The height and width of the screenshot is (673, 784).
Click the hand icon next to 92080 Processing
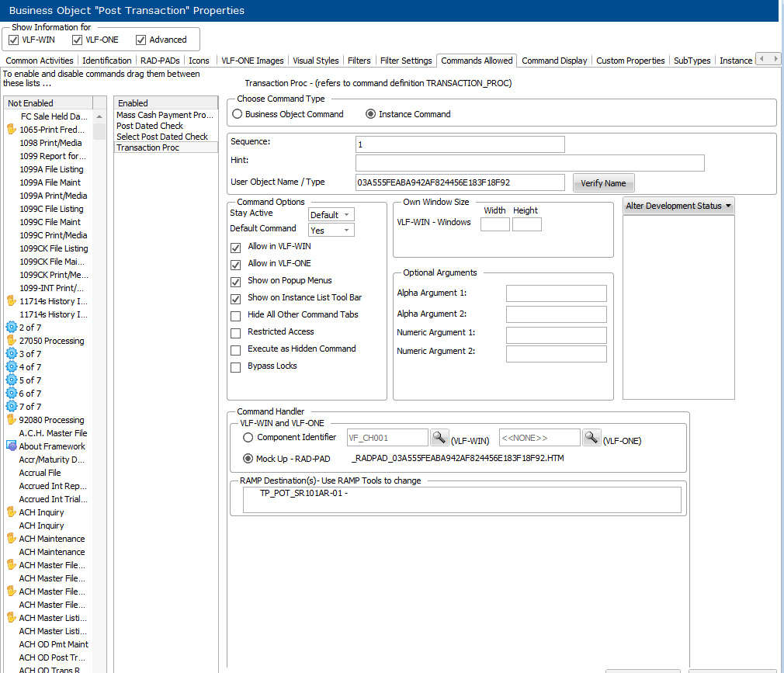click(12, 420)
